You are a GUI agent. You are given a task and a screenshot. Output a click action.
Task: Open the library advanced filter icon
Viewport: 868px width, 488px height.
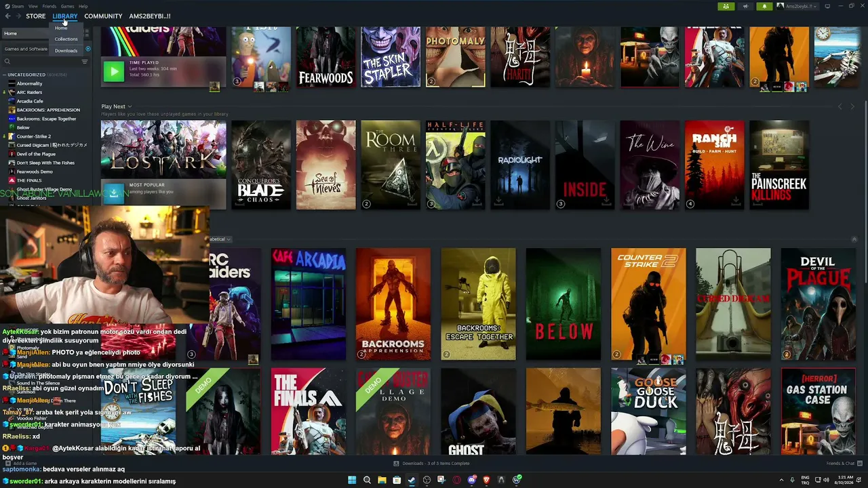85,62
